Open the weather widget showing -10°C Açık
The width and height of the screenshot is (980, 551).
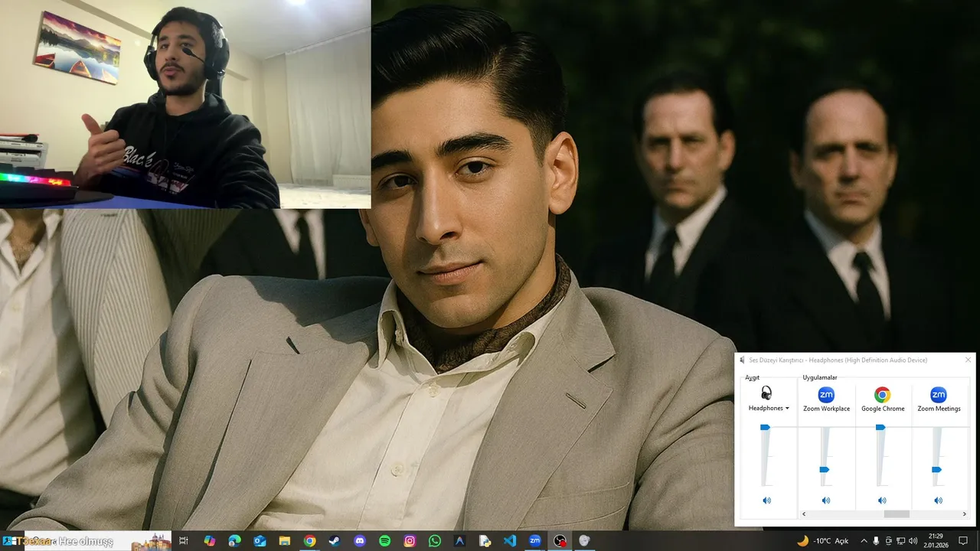pyautogui.click(x=822, y=541)
